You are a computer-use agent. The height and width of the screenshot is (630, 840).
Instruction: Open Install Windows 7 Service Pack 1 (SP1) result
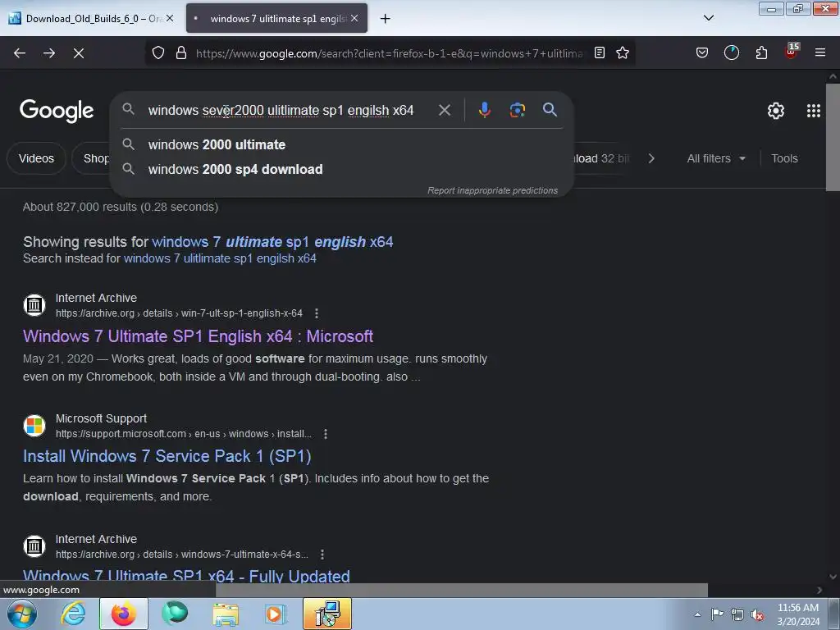(x=167, y=456)
